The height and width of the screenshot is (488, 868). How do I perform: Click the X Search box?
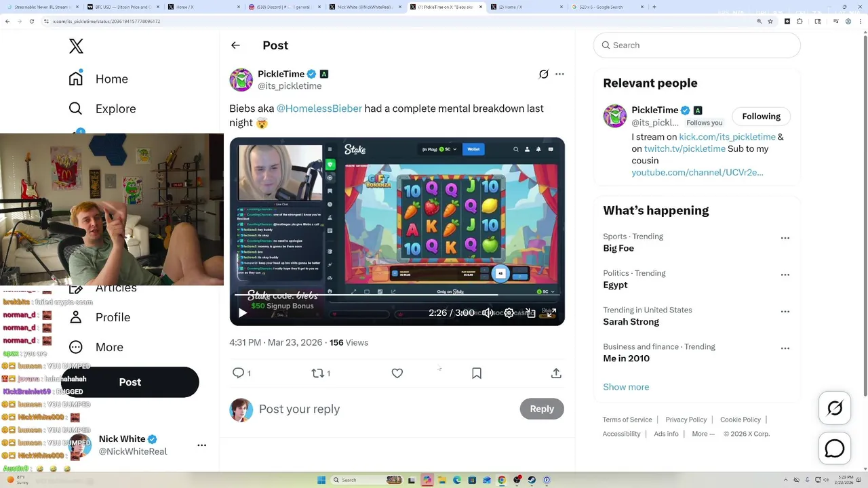(x=697, y=45)
